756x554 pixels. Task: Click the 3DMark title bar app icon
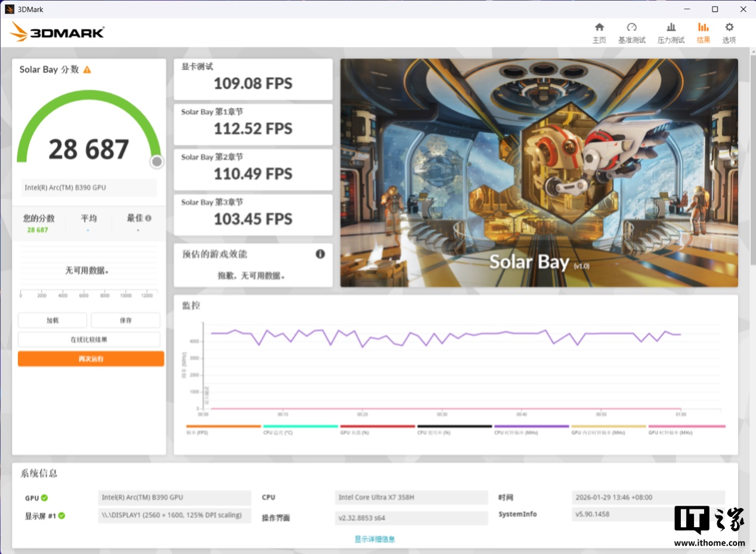click(9, 9)
